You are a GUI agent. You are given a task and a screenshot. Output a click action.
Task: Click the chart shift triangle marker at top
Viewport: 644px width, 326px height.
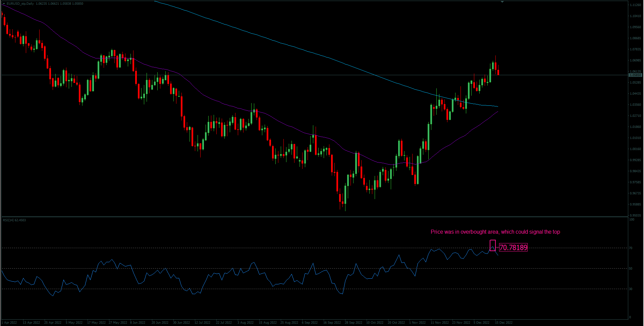tap(502, 2)
